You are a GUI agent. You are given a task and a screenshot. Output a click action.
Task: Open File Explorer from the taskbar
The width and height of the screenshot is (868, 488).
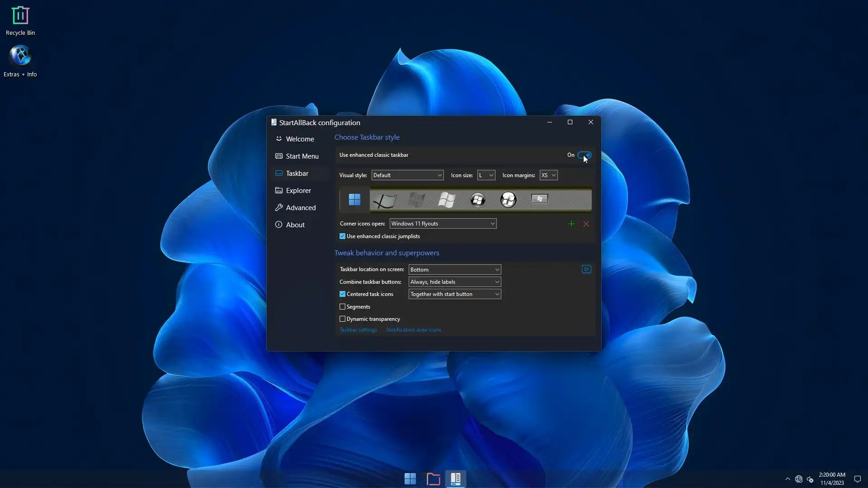coord(433,479)
